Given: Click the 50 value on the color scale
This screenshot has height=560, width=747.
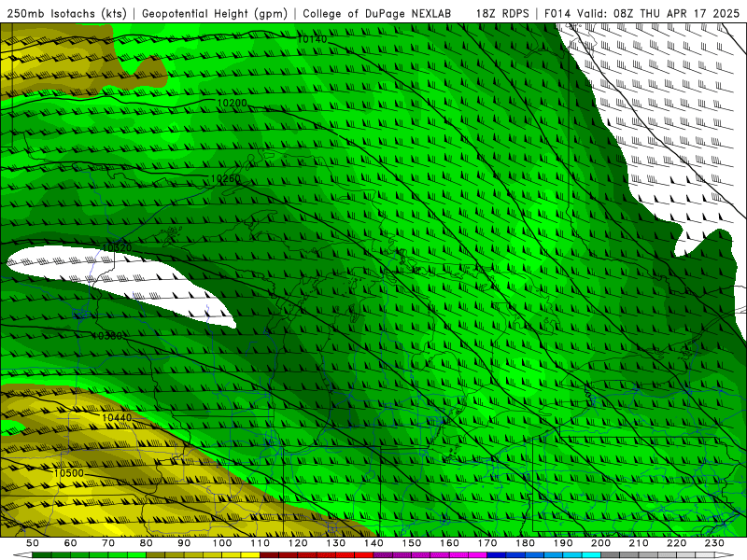Looking at the screenshot, I should [x=33, y=543].
